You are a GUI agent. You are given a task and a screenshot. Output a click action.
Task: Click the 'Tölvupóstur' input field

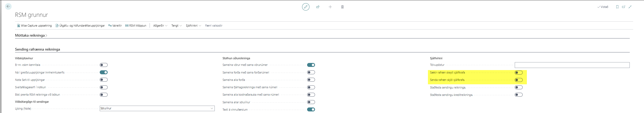(572, 65)
